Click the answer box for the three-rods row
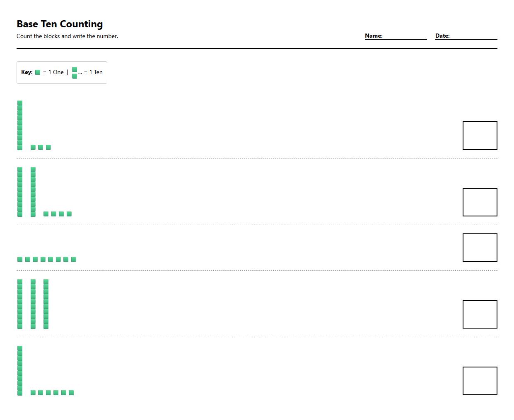Image resolution: width=514 pixels, height=420 pixels. point(480,314)
